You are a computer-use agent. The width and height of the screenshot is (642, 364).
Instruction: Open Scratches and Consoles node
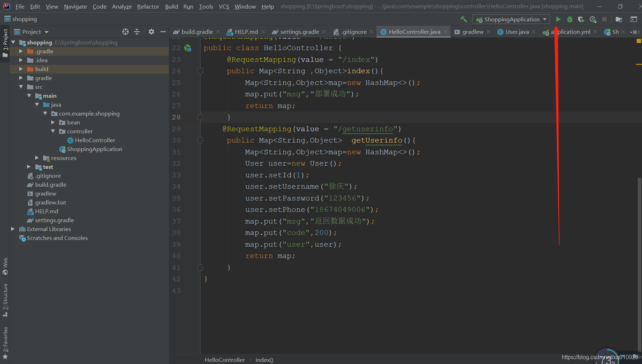coord(57,238)
